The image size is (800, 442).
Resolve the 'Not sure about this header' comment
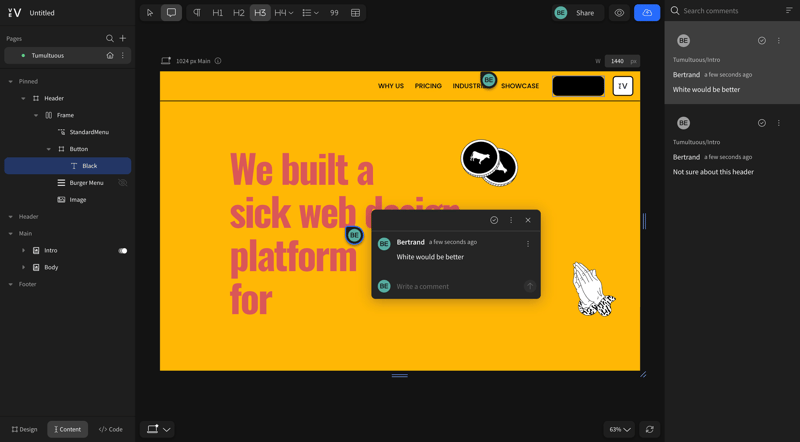coord(762,123)
